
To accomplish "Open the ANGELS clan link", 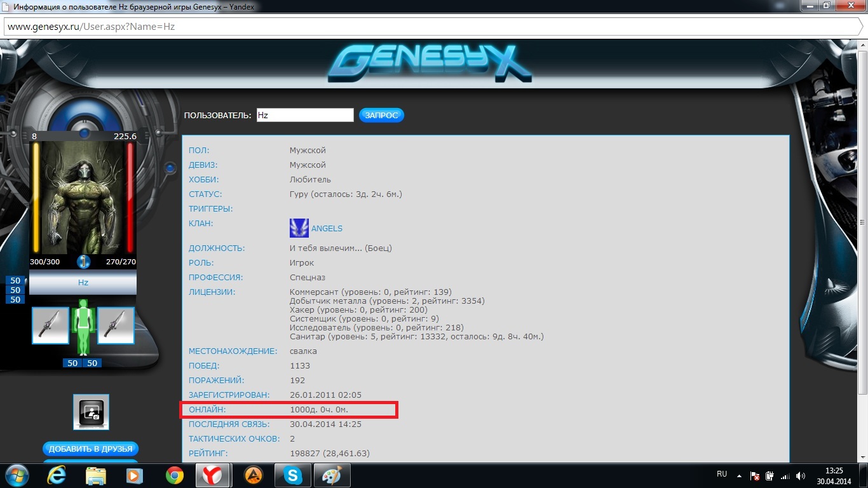I will click(x=327, y=229).
